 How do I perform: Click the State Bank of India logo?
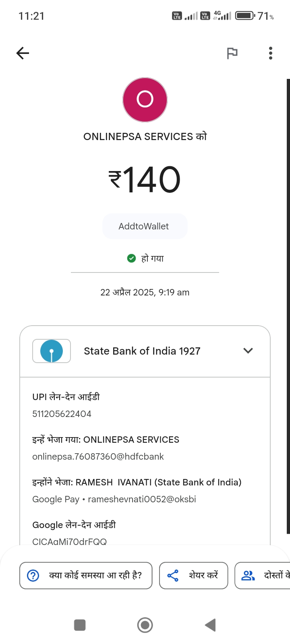[52, 351]
